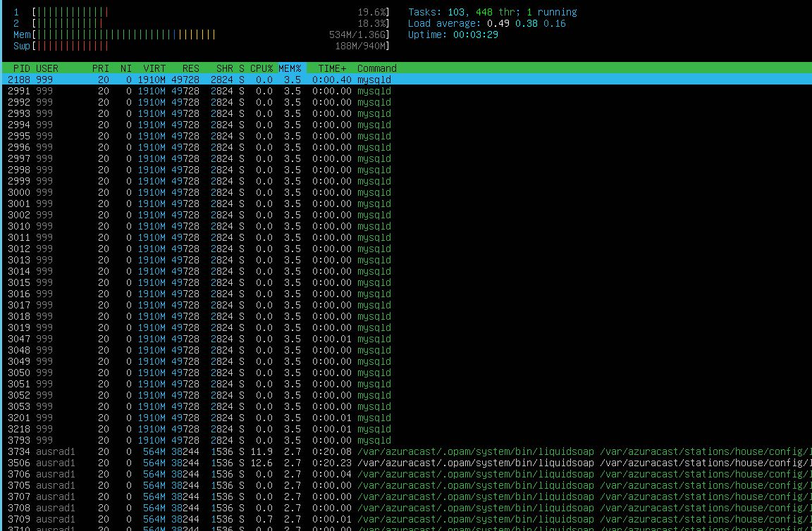Screen dimensions: 812x531
Task: Select process row with PID 2993
Action: [406, 113]
